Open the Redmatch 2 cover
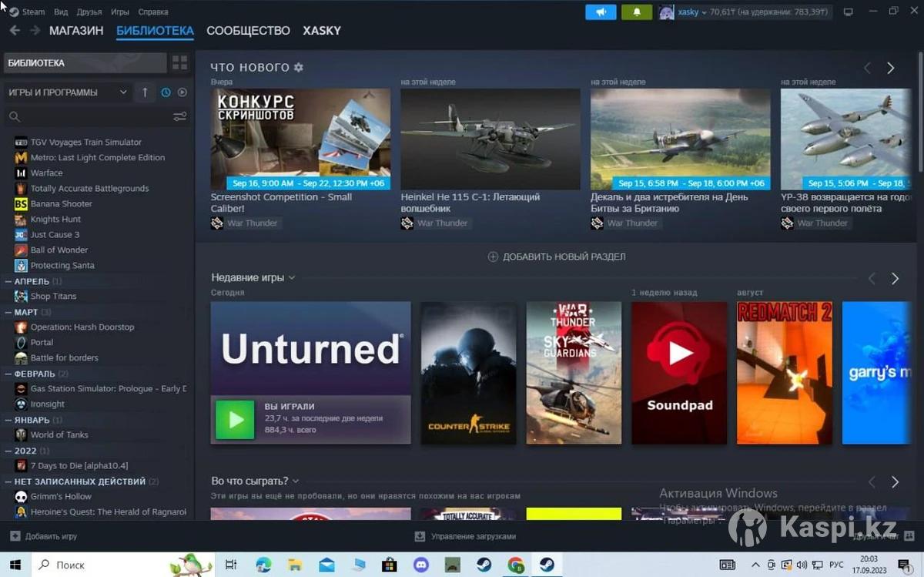The width and height of the screenshot is (924, 577). coord(785,373)
